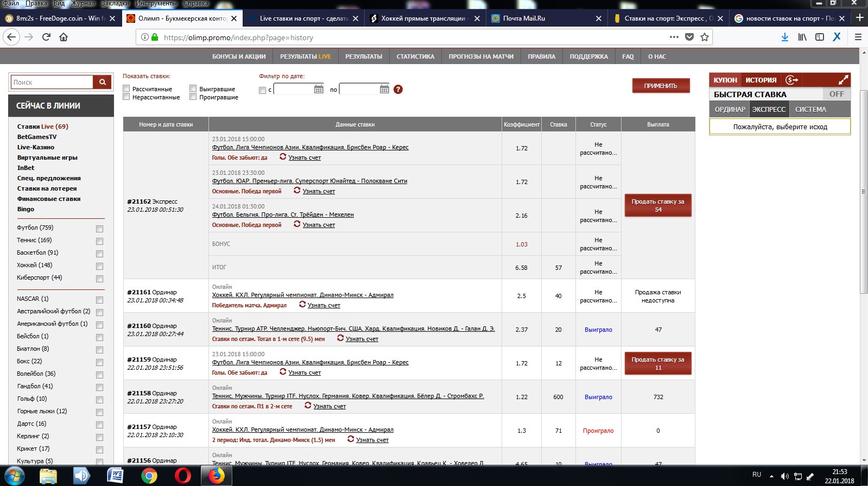Switch to the Ординар coupon tab
Image resolution: width=868 pixels, height=486 pixels.
point(730,109)
